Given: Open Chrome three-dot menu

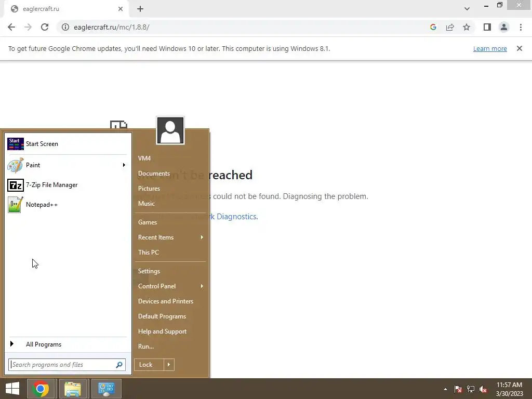Looking at the screenshot, I should click(521, 27).
